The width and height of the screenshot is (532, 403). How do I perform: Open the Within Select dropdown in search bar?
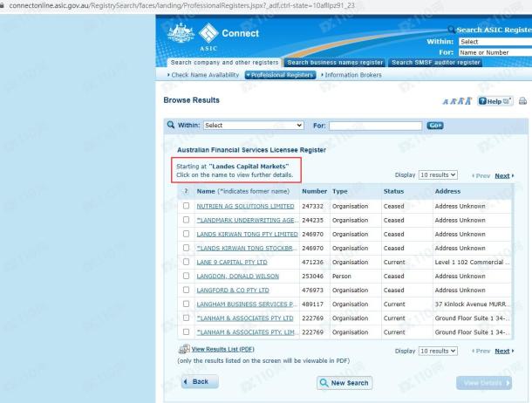click(254, 126)
